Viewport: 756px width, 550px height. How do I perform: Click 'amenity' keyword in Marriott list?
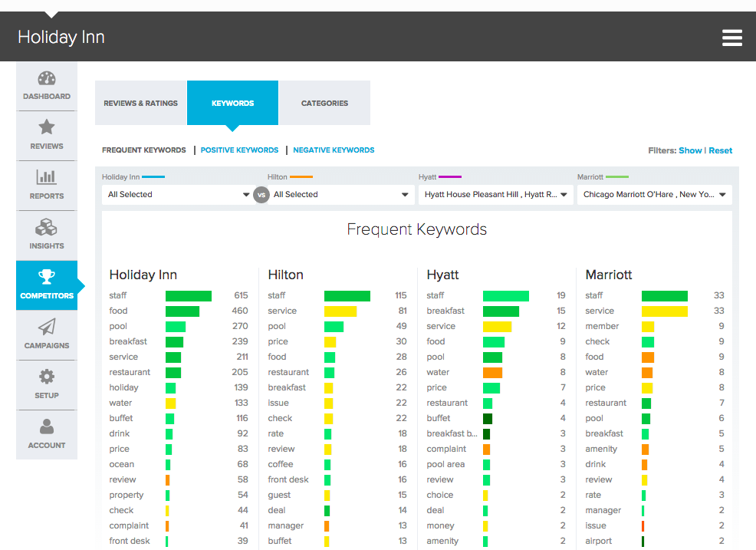pos(601,450)
